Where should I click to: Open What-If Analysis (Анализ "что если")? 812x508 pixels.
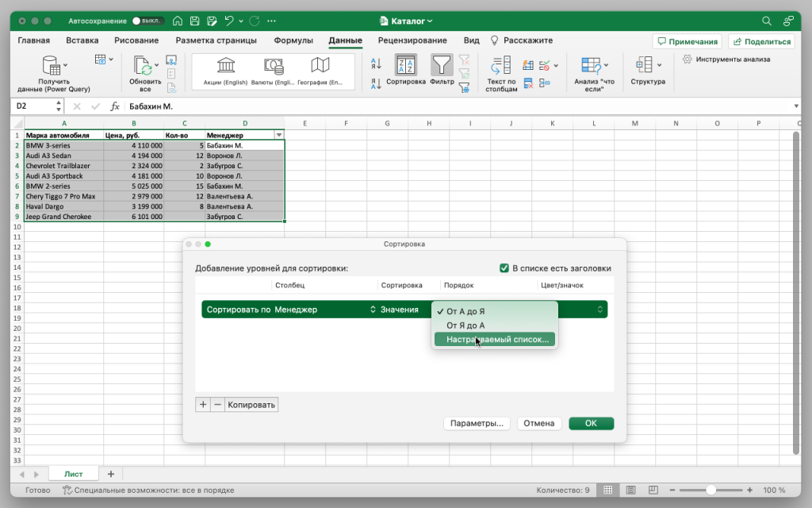[594, 74]
